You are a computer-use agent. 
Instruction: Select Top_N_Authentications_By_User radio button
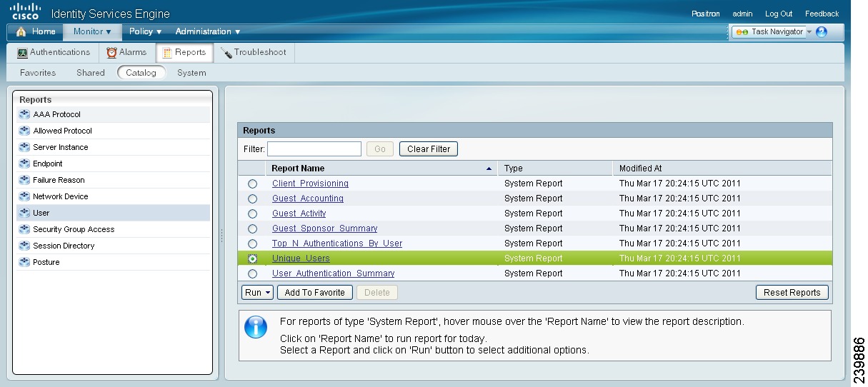(x=252, y=244)
